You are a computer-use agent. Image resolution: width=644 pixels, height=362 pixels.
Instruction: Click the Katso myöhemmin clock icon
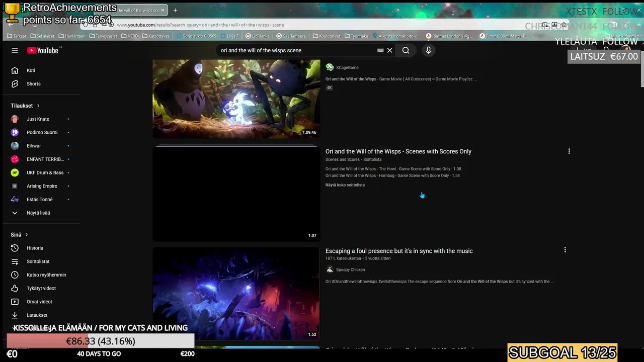tap(15, 275)
